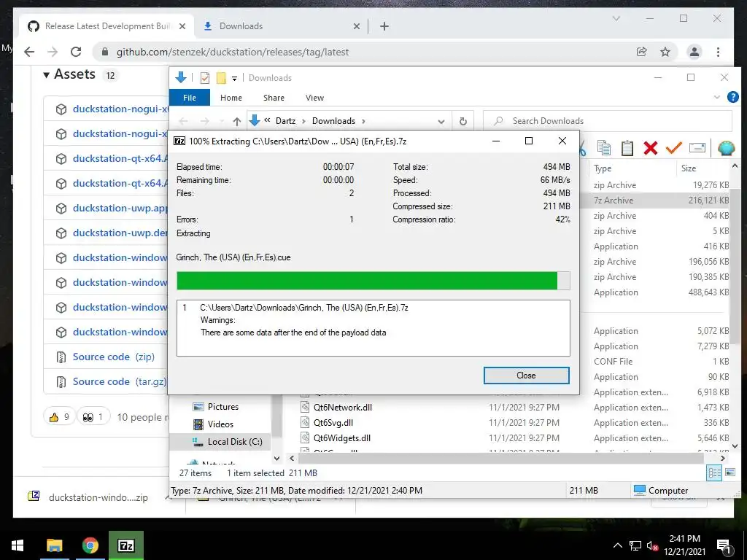
Task: Click the GitHub address bar URL
Action: coord(233,52)
